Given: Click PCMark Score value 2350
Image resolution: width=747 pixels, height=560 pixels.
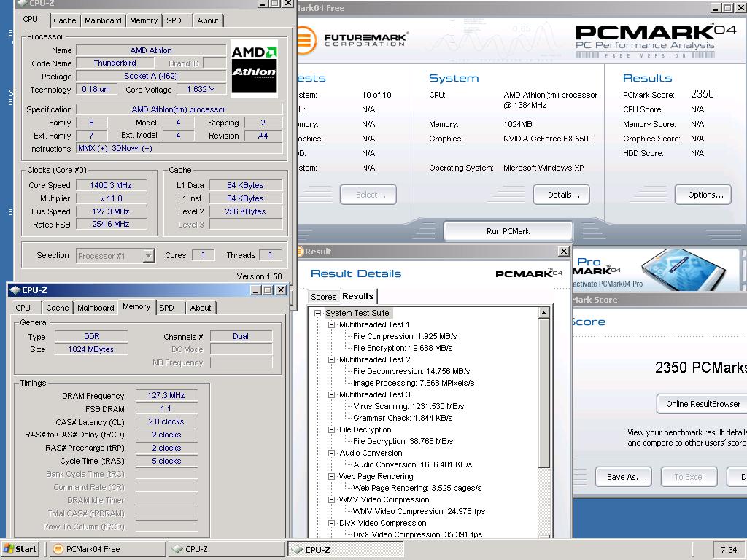Looking at the screenshot, I should 703,94.
